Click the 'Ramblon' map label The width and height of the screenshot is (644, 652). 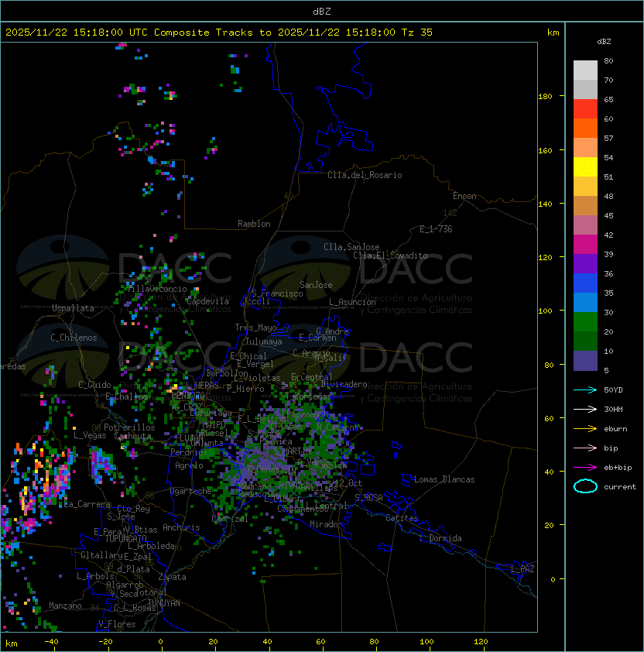pyautogui.click(x=254, y=224)
